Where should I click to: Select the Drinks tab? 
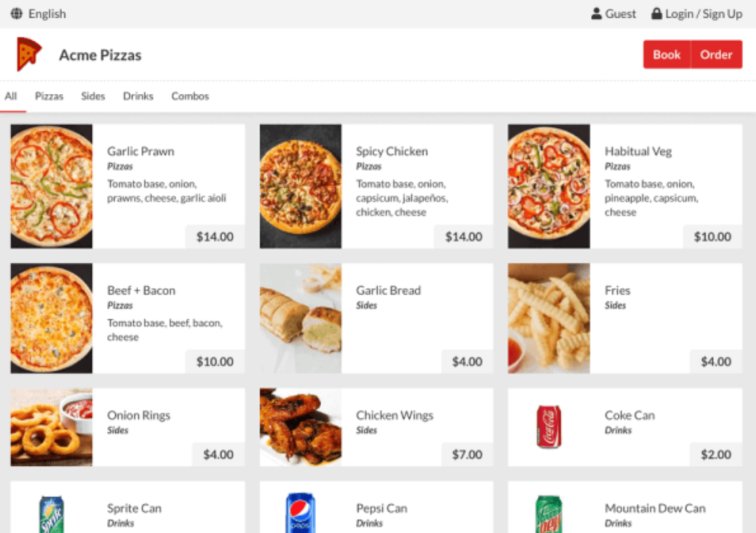coord(138,96)
